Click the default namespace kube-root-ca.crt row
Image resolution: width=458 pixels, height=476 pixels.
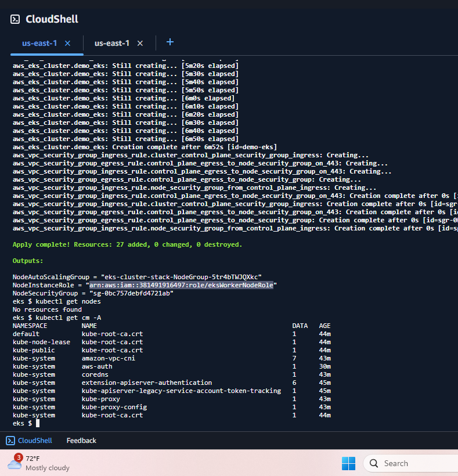[171, 334]
